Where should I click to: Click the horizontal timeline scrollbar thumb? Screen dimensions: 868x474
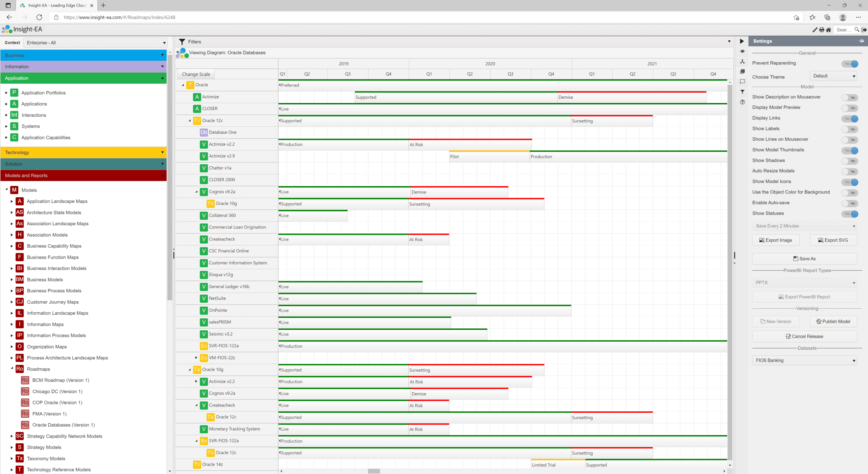point(374,471)
